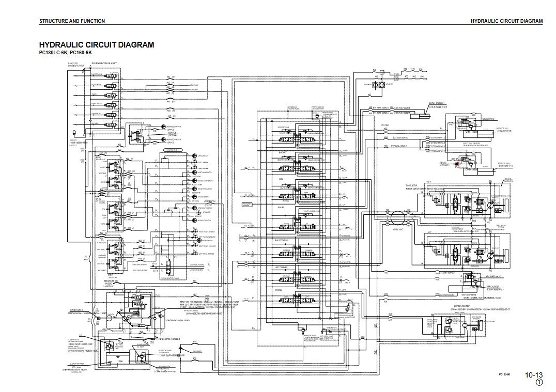Click the topmost solenoid valve symbol
This screenshot has height=392, width=556.
111,75
